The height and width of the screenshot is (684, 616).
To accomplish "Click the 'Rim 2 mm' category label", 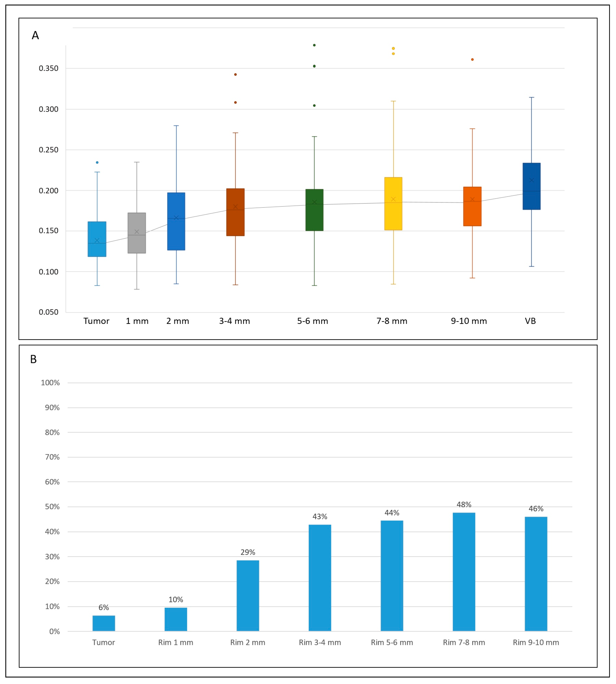I will [248, 642].
